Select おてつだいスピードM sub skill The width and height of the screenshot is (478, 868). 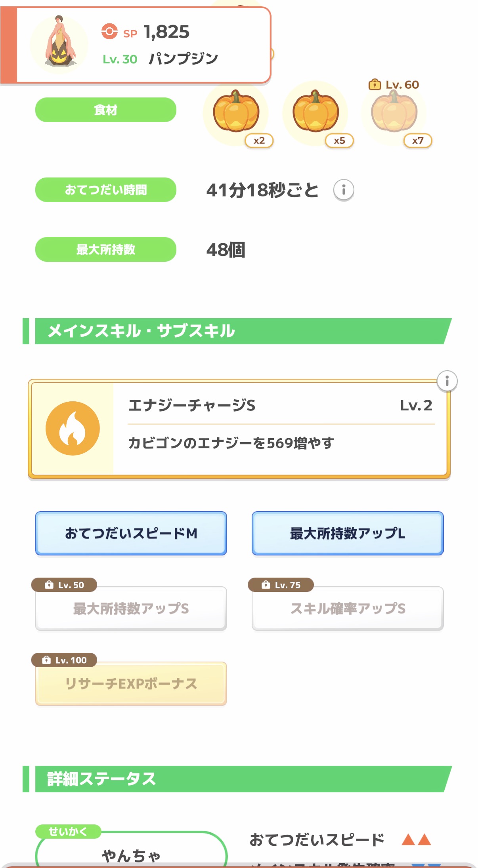(131, 533)
